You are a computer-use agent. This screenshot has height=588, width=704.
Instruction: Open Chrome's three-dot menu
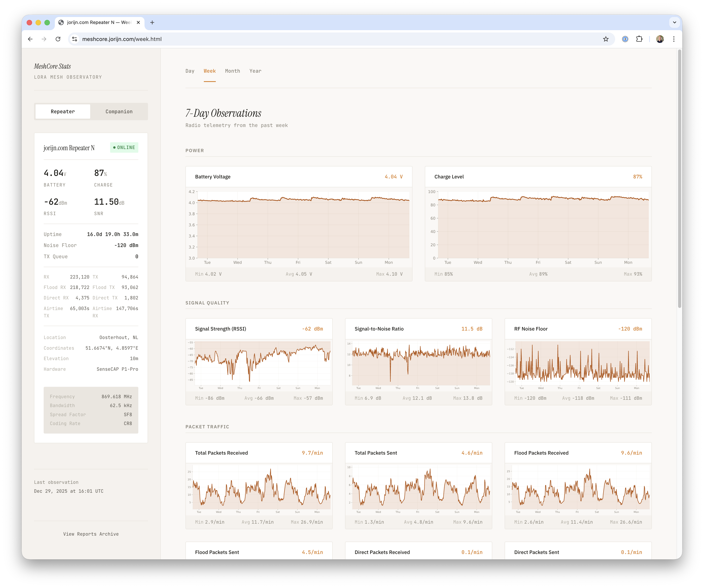674,39
